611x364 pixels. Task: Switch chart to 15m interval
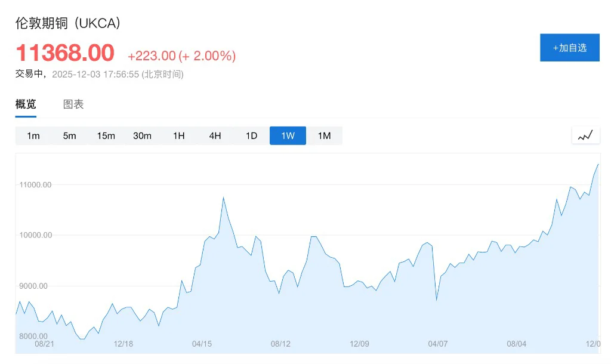point(106,135)
